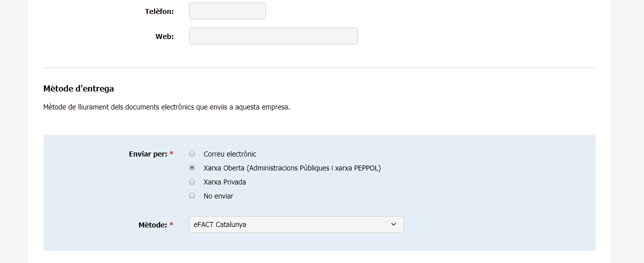
Task: Click the 'Mètode:' label
Action: 152,225
